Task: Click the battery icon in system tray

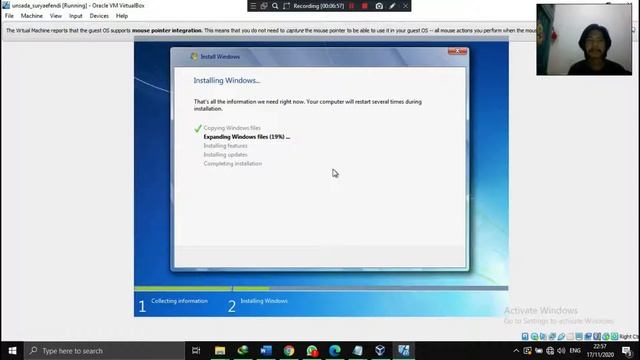Action: (x=539, y=351)
